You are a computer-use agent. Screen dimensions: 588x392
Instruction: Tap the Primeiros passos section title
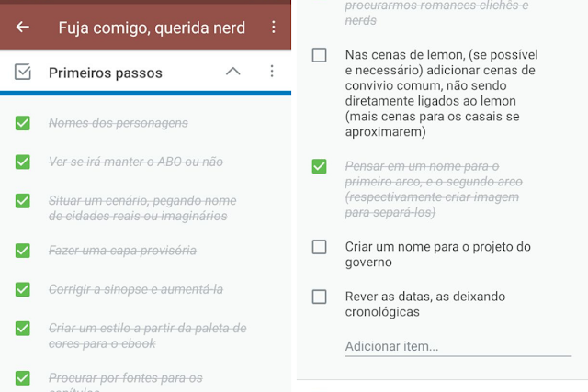[x=106, y=72]
